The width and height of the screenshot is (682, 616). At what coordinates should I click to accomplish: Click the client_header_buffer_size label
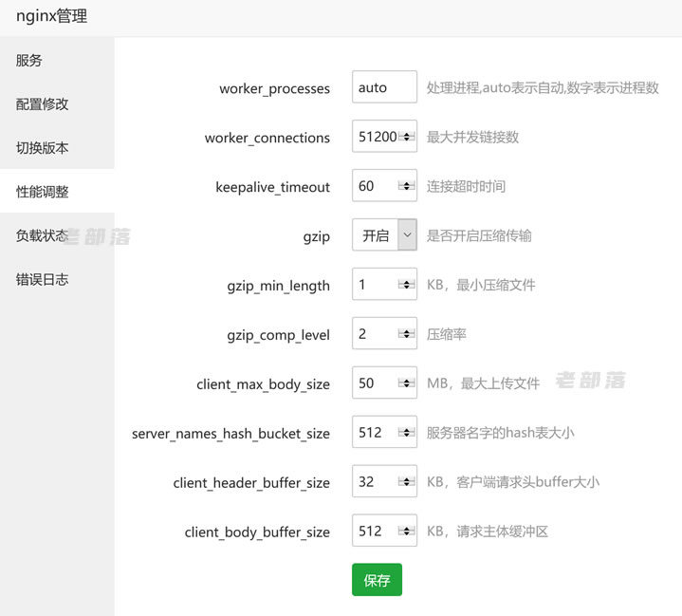251,483
